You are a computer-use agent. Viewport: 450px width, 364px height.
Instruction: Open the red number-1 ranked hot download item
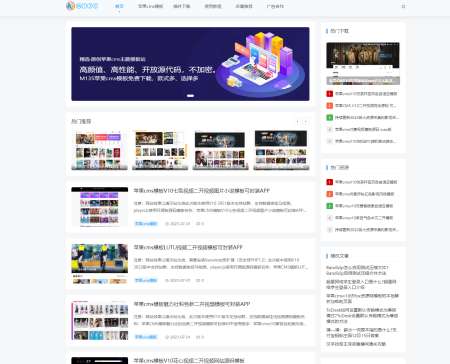pyautogui.click(x=362, y=94)
